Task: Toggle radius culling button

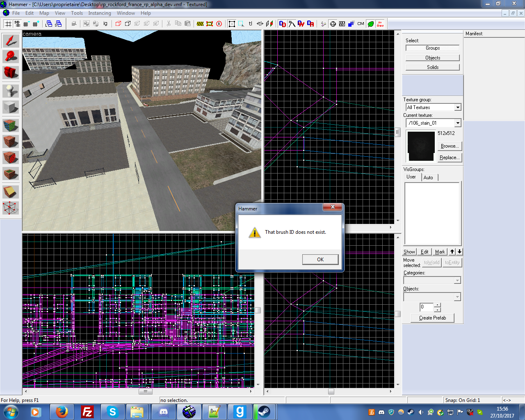Action: (219, 24)
